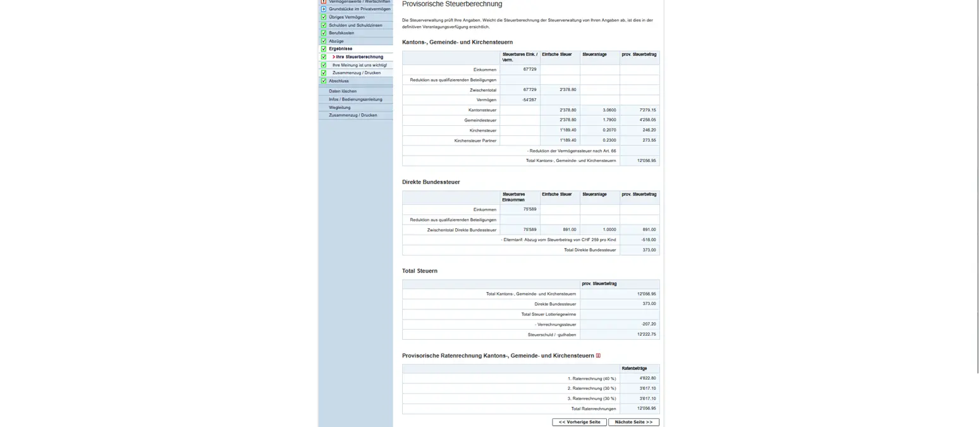Click the green checkmark icon next to Übriges Vermögen
The width and height of the screenshot is (980, 427).
pyautogui.click(x=324, y=17)
